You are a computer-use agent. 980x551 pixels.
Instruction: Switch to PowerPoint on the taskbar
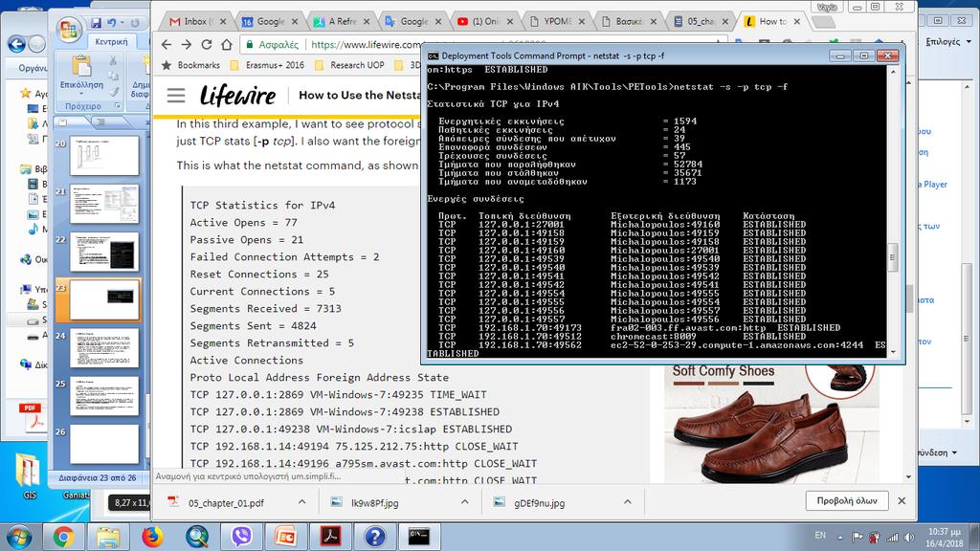point(286,537)
